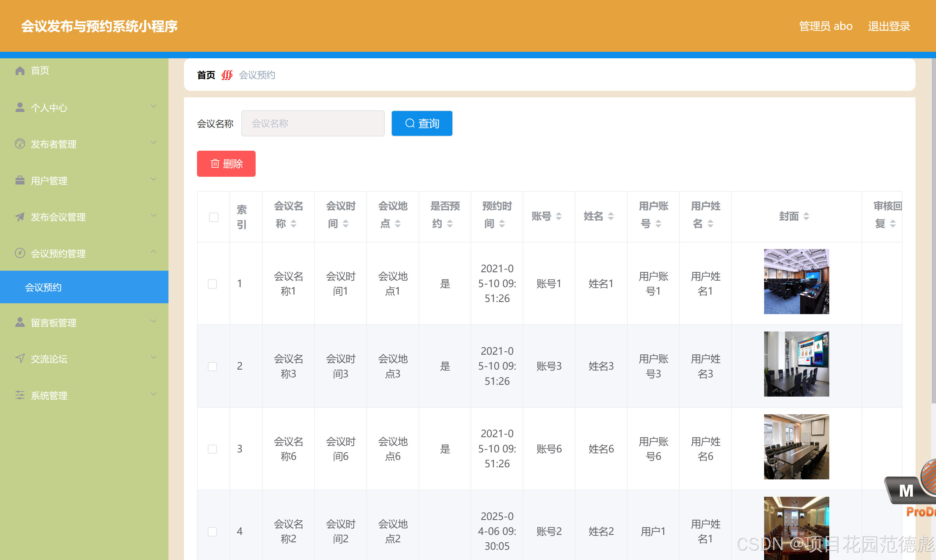Click the person icon for 个人中心
The width and height of the screenshot is (936, 560).
(20, 108)
